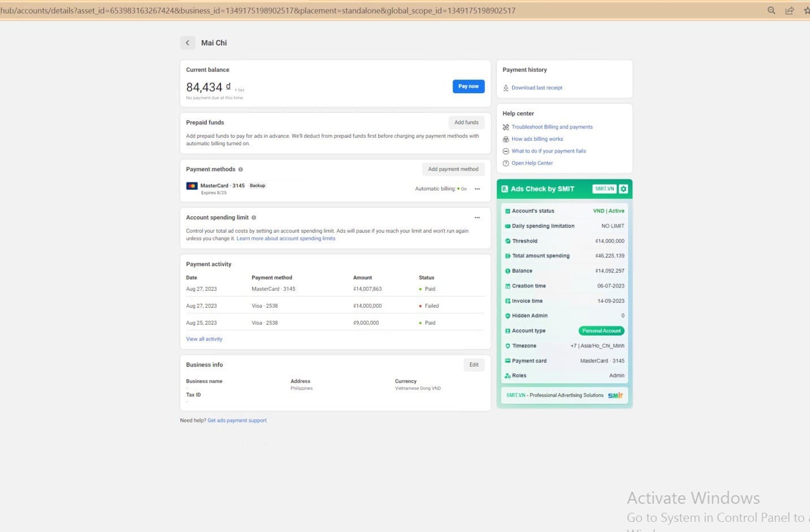
Task: Click the browser zoom magnifier icon
Action: (x=771, y=10)
